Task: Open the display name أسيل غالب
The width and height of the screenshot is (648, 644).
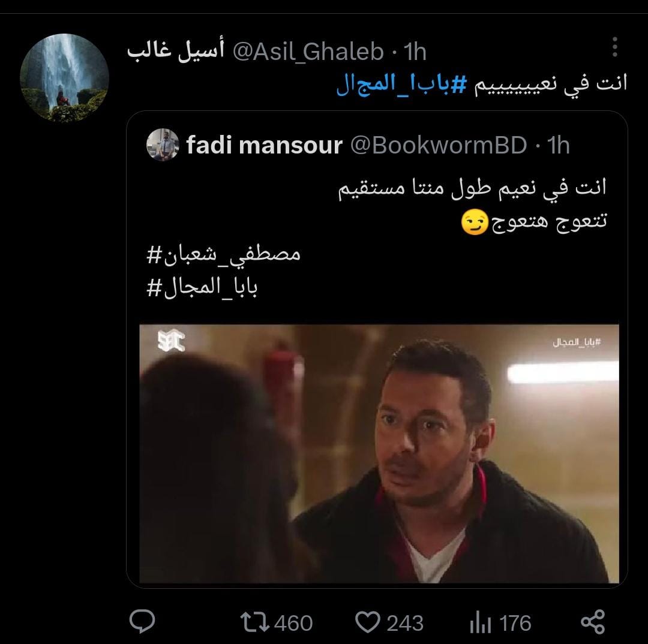Action: click(176, 51)
